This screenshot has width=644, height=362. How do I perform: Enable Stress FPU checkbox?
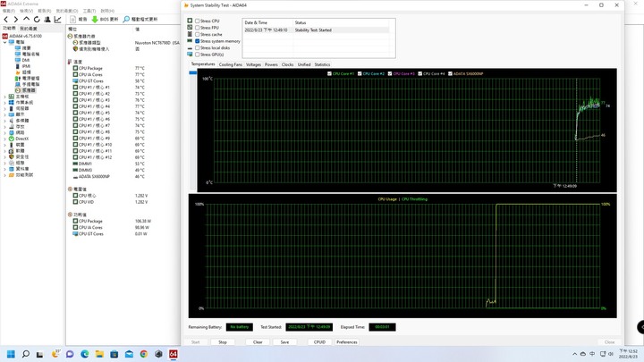pyautogui.click(x=197, y=28)
